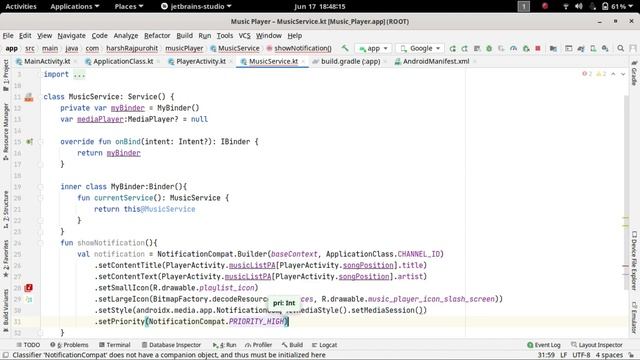Click the Profile app gauge icon
640x360 pixels.
513,48
